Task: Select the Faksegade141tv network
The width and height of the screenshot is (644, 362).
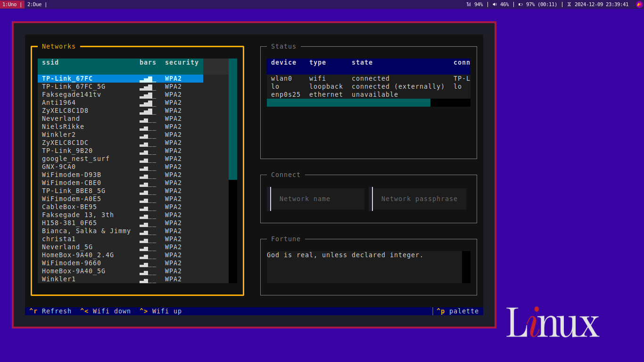Action: 121,94
